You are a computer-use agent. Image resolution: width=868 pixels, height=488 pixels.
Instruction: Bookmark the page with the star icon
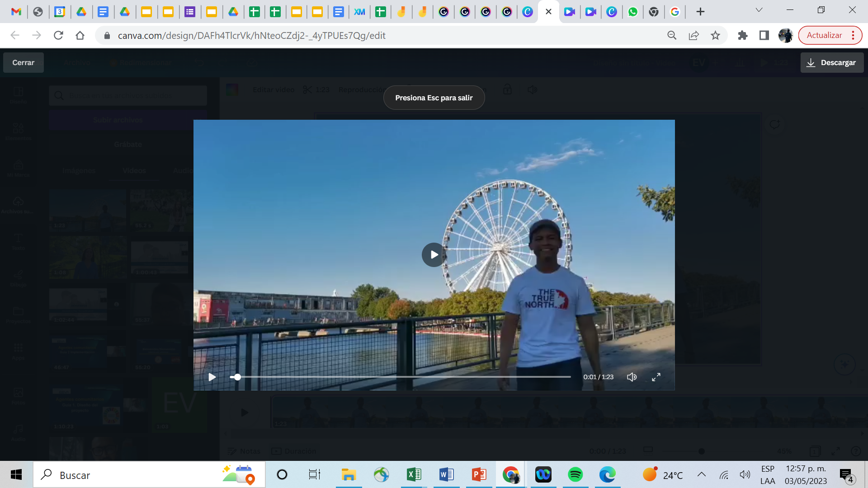click(x=715, y=35)
